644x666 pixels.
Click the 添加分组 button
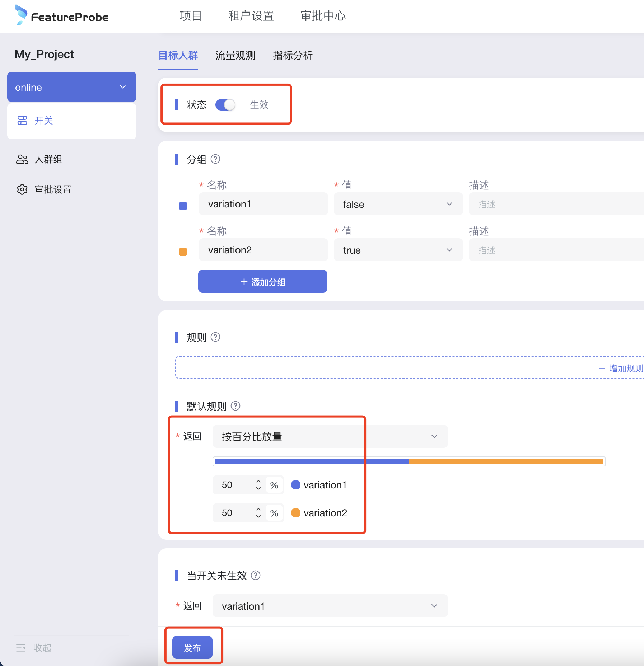pos(262,282)
